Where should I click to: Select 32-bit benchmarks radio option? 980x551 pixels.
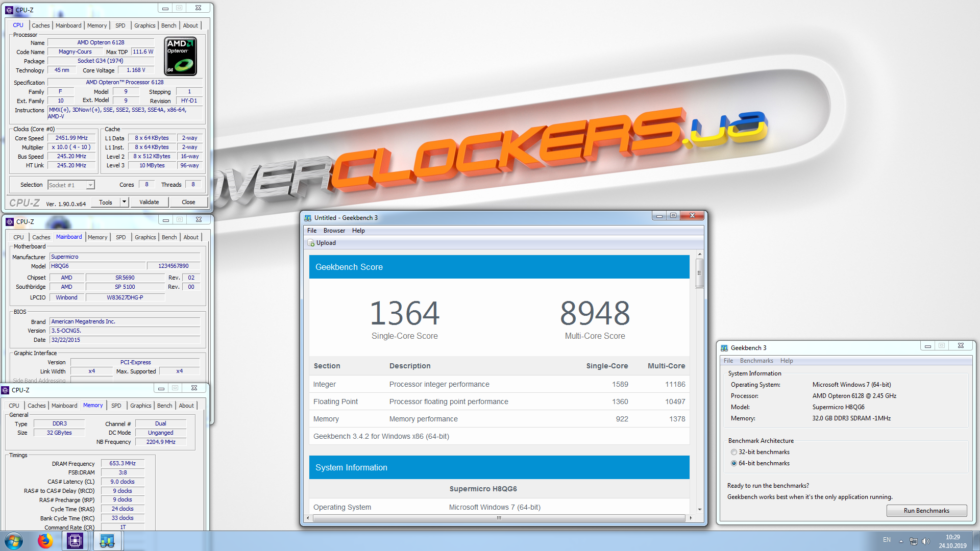734,452
